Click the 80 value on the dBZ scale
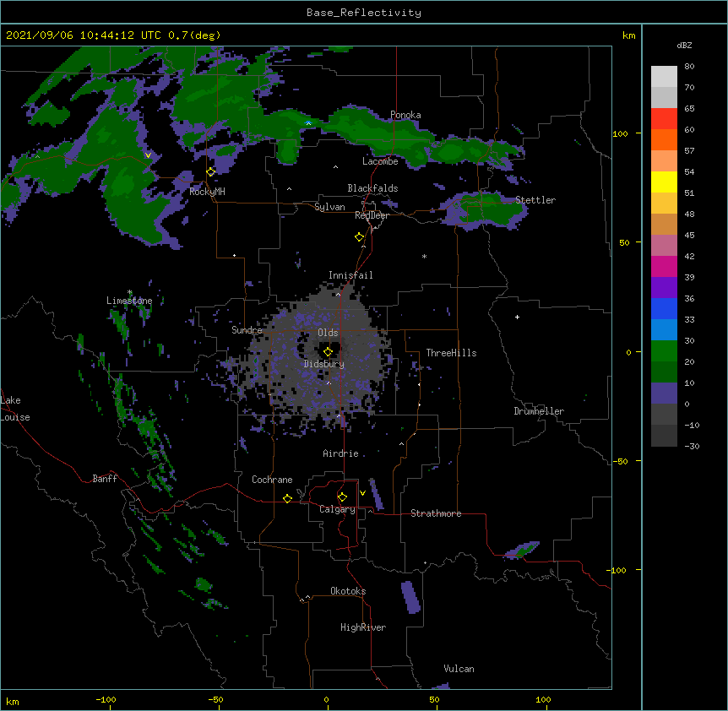The width and height of the screenshot is (728, 711). (x=689, y=67)
